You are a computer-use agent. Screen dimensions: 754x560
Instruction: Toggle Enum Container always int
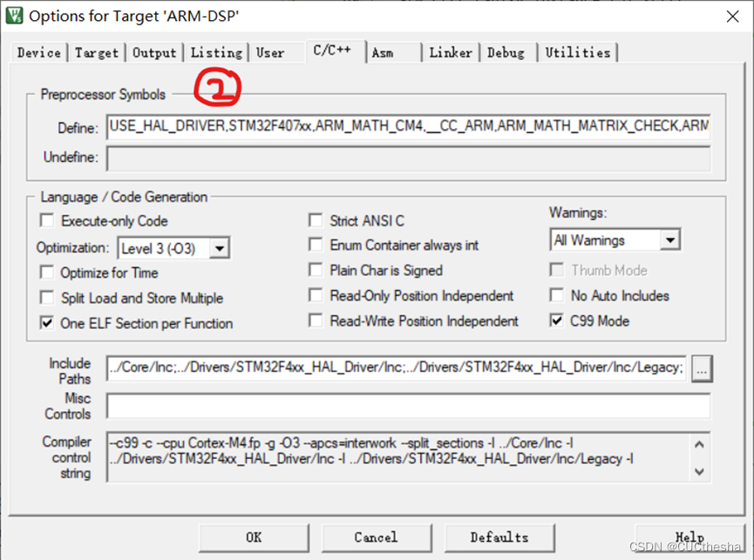click(x=316, y=245)
